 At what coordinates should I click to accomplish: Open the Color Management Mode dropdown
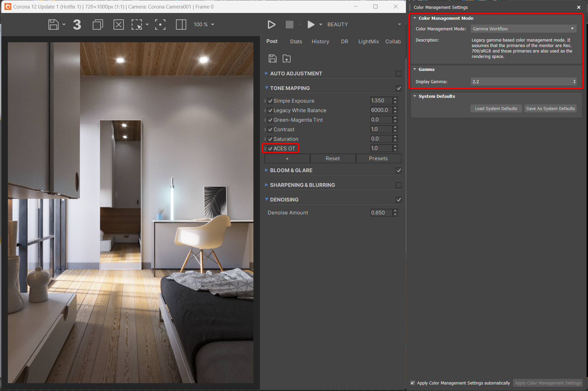(523, 29)
